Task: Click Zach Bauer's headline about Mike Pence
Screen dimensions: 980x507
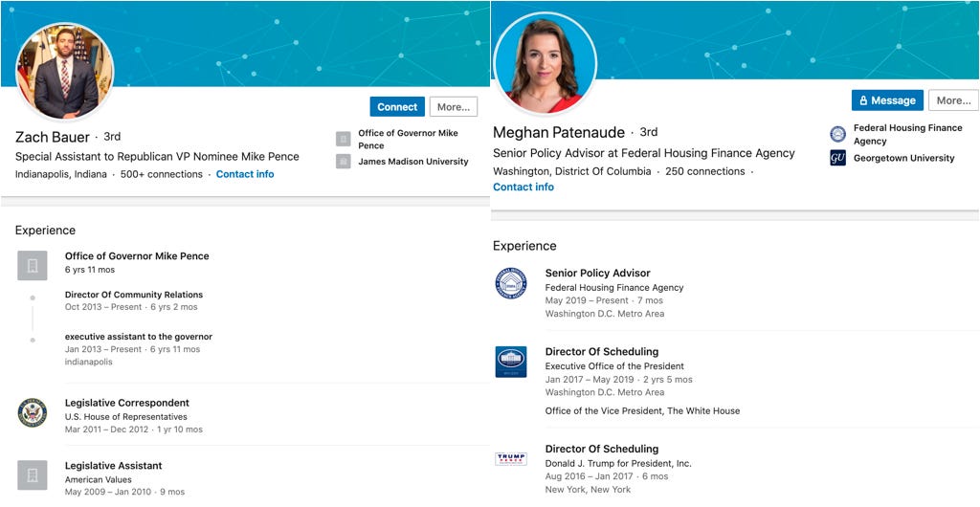Action: [x=157, y=157]
